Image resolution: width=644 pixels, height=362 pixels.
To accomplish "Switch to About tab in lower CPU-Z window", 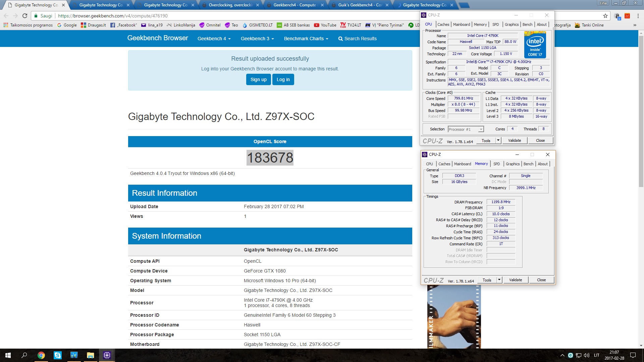I will [543, 164].
